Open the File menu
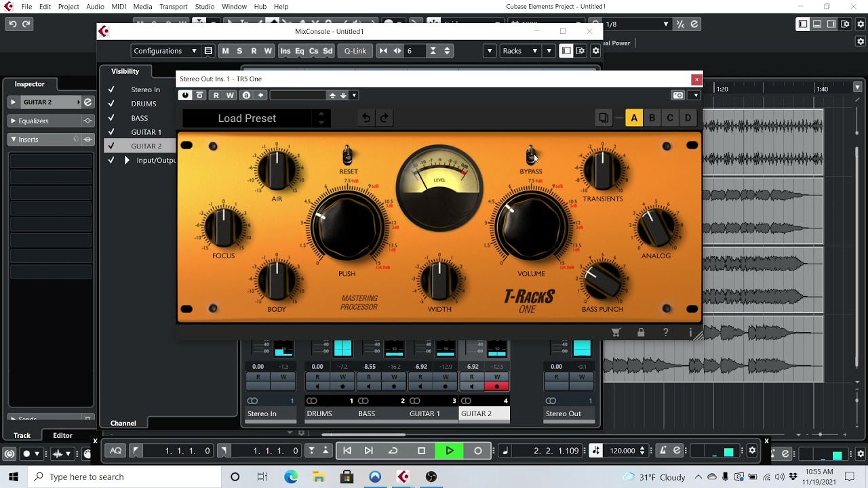This screenshot has width=868, height=488. [x=26, y=7]
